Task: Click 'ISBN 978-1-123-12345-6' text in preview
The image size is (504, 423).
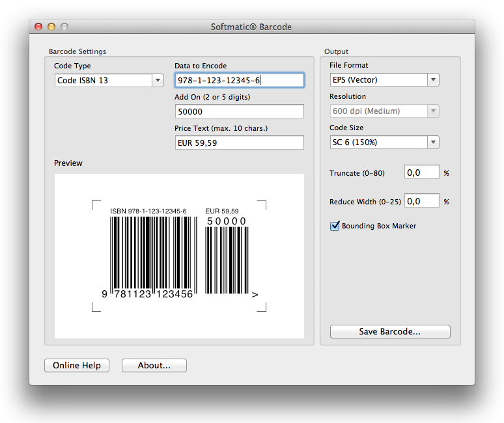Action: pyautogui.click(x=148, y=211)
